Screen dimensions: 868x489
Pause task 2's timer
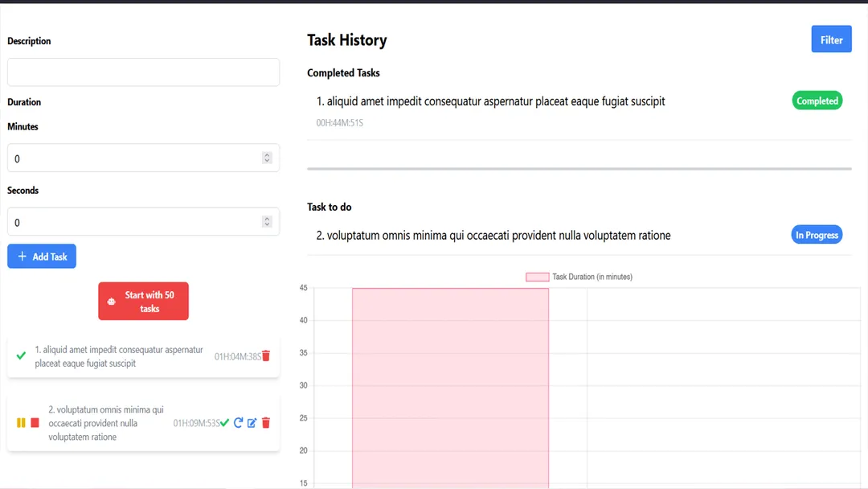pos(21,422)
